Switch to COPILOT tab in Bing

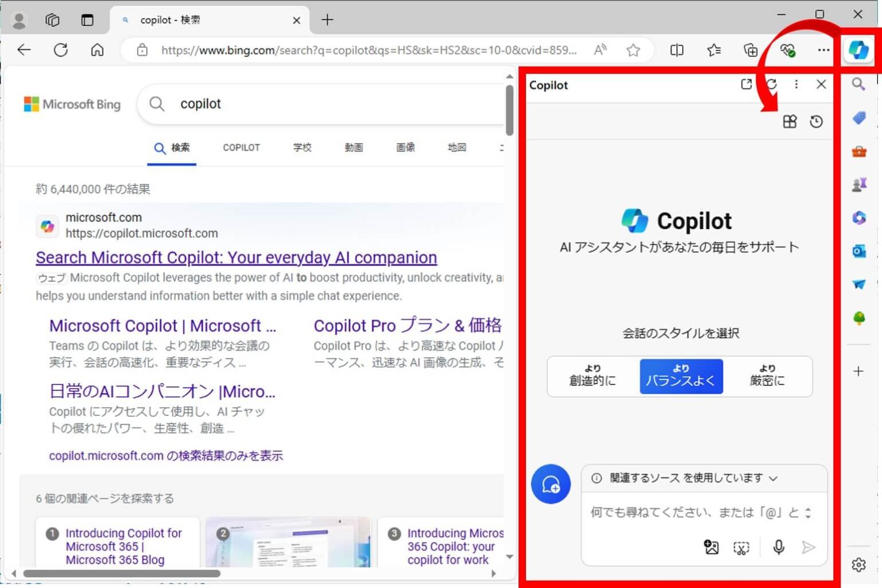[x=241, y=148]
